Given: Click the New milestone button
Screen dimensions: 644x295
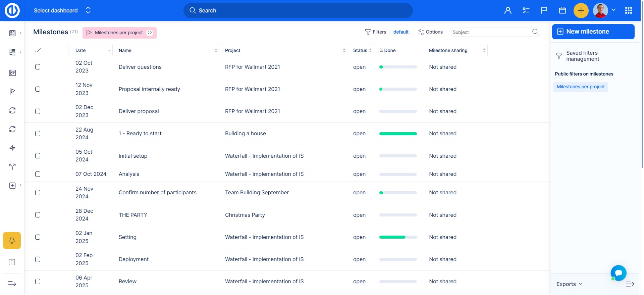Looking at the screenshot, I should 593,32.
